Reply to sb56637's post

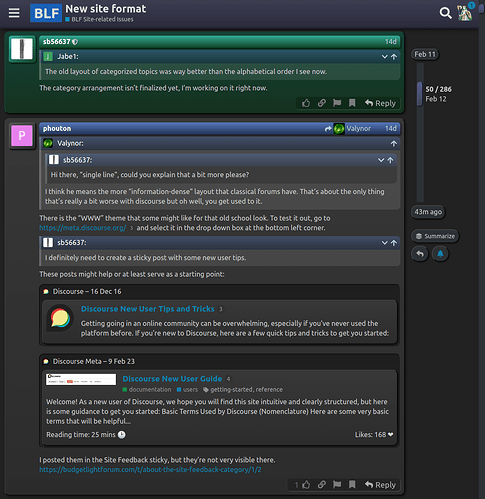[380, 103]
